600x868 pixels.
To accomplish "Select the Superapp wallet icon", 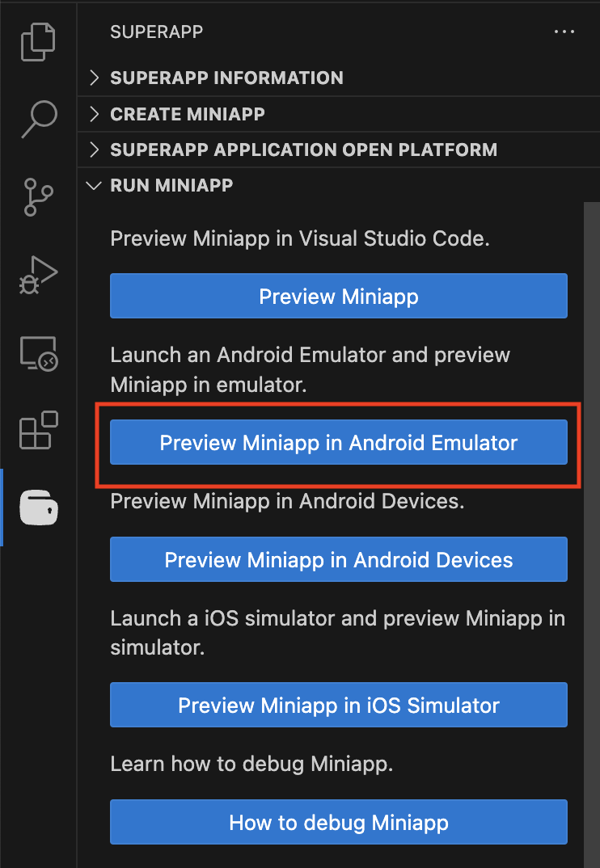I will click(39, 507).
